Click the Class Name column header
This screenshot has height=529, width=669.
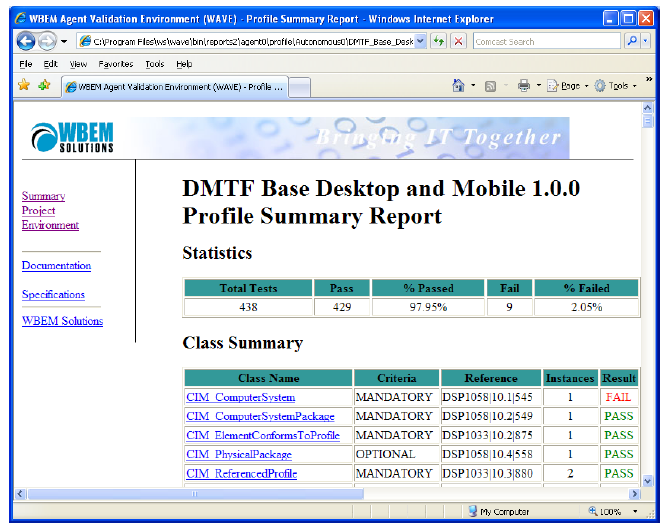(x=268, y=378)
